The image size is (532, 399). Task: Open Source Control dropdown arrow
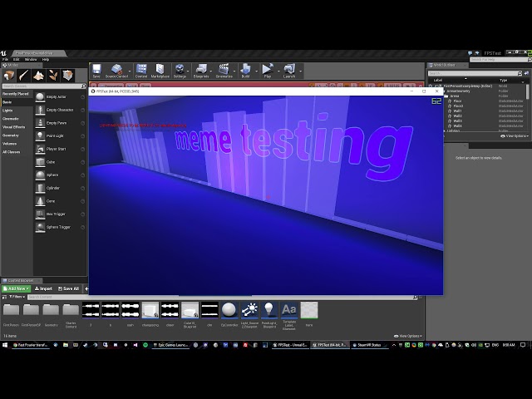[x=130, y=71]
